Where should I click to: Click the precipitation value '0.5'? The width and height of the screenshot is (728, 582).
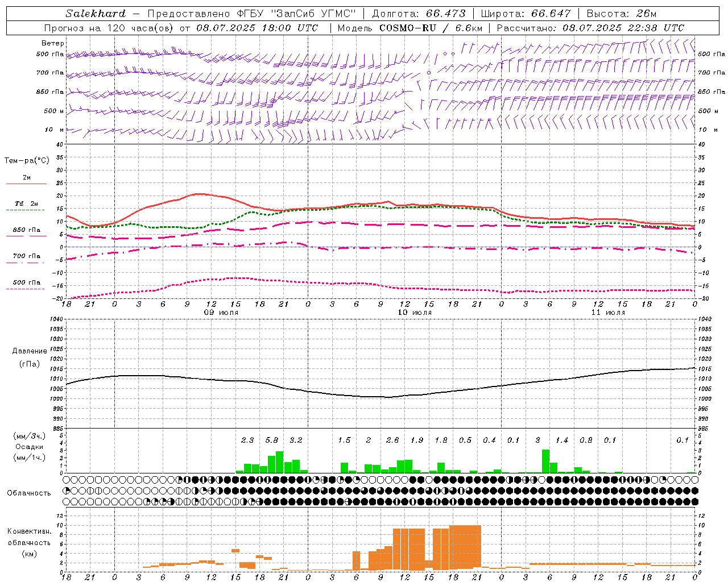click(465, 440)
